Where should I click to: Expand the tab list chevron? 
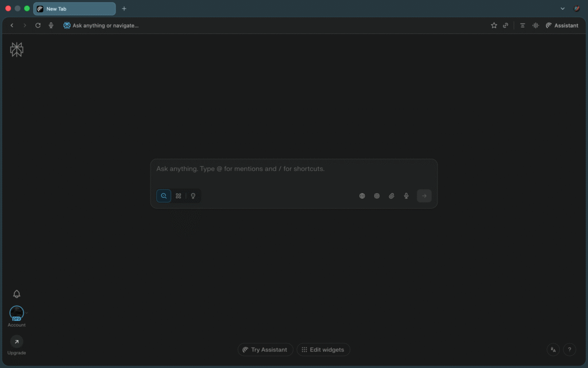(562, 9)
